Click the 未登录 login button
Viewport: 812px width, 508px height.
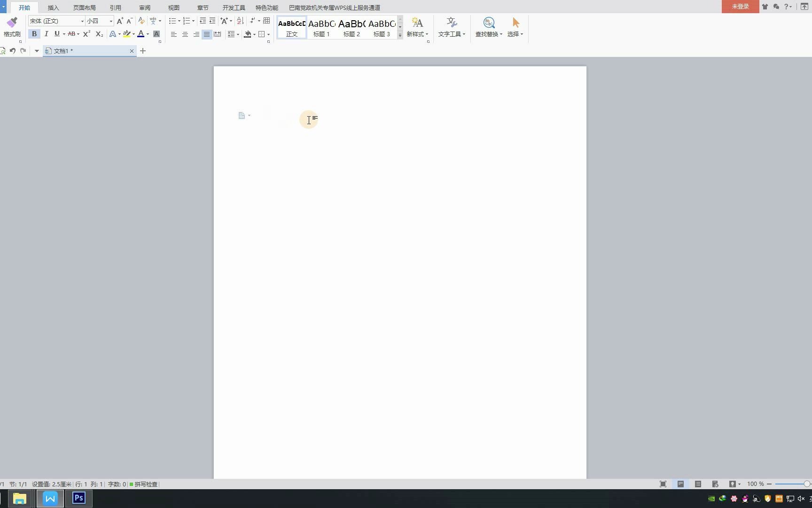tap(740, 7)
